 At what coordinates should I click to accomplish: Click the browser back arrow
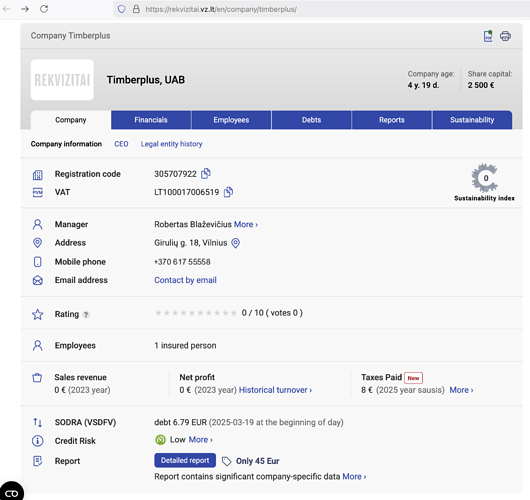6,9
